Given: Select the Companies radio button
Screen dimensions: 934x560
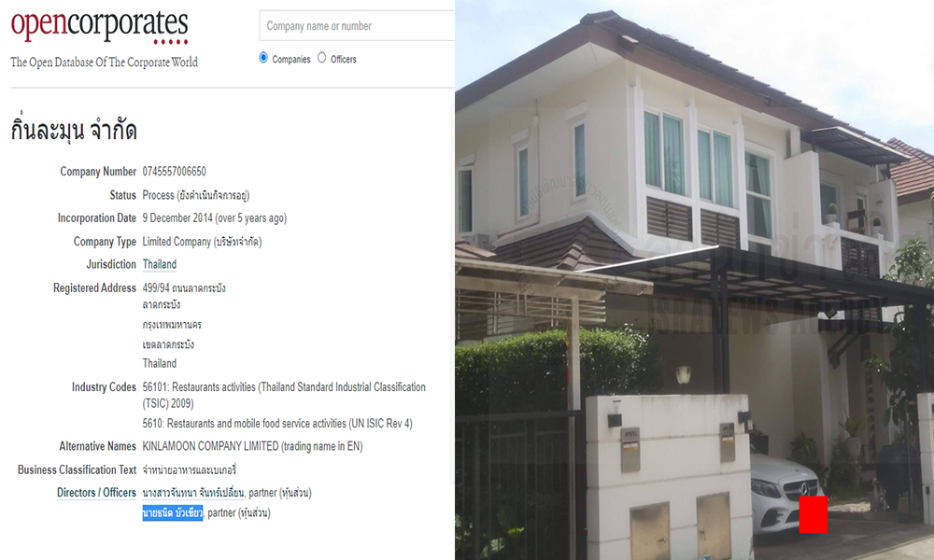Looking at the screenshot, I should click(x=263, y=58).
